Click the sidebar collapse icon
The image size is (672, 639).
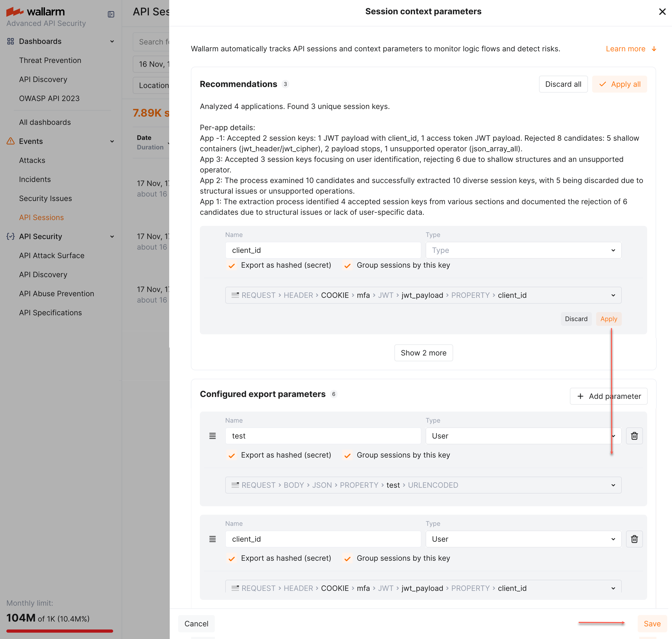[111, 14]
